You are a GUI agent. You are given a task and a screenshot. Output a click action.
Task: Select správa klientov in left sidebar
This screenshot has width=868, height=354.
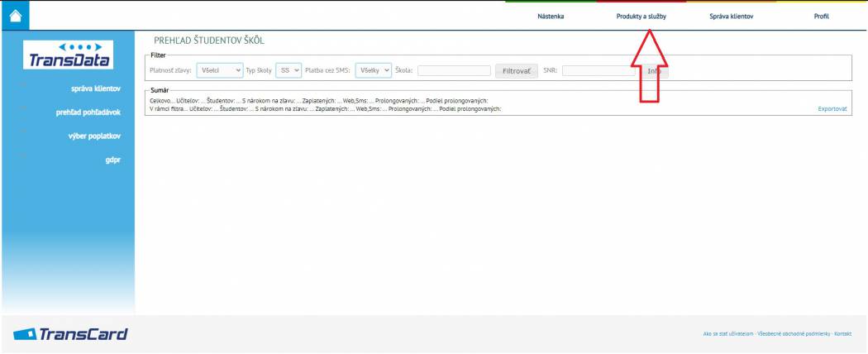click(97, 88)
